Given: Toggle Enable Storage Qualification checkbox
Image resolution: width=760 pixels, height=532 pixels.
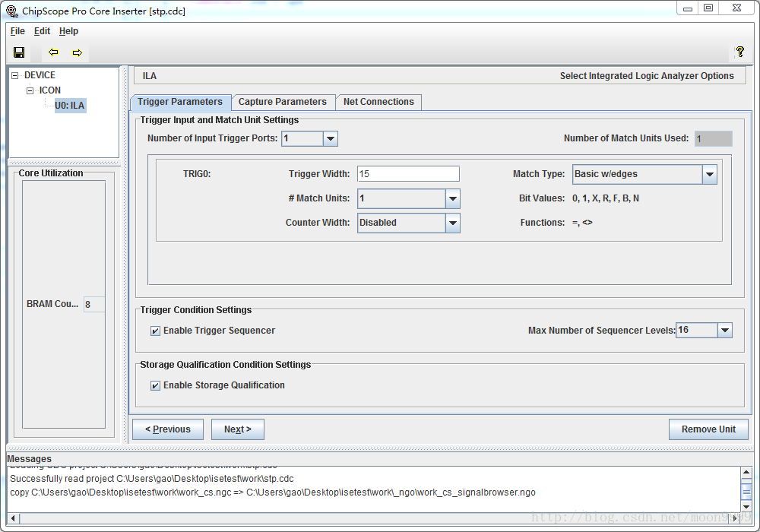Looking at the screenshot, I should click(x=155, y=385).
